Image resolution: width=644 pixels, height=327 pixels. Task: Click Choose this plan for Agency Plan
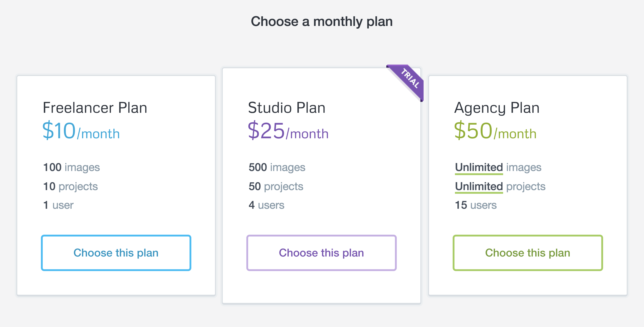[x=527, y=253]
